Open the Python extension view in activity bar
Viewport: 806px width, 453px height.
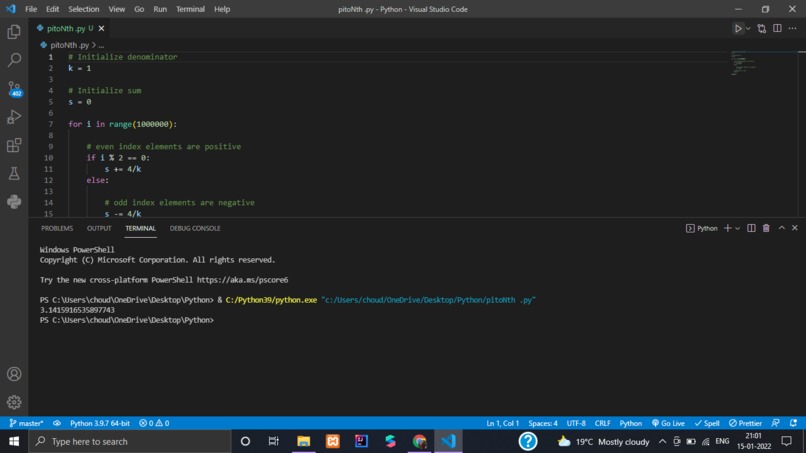click(x=14, y=202)
